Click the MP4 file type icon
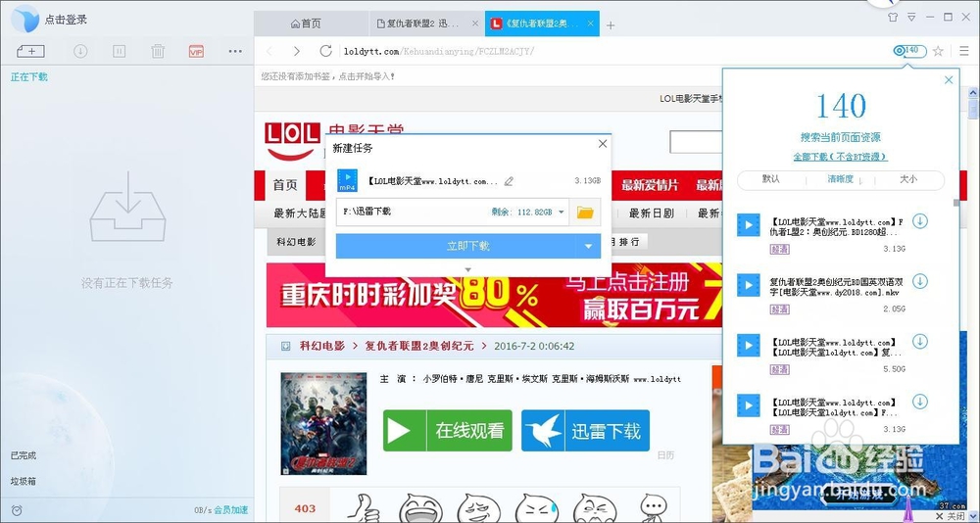 point(348,180)
